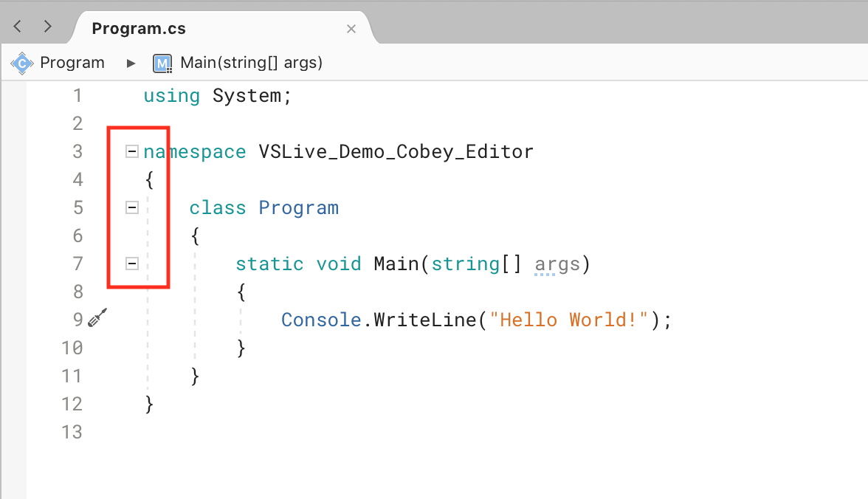The height and width of the screenshot is (499, 868).
Task: Click the closing brace on line 11
Action: coord(195,376)
